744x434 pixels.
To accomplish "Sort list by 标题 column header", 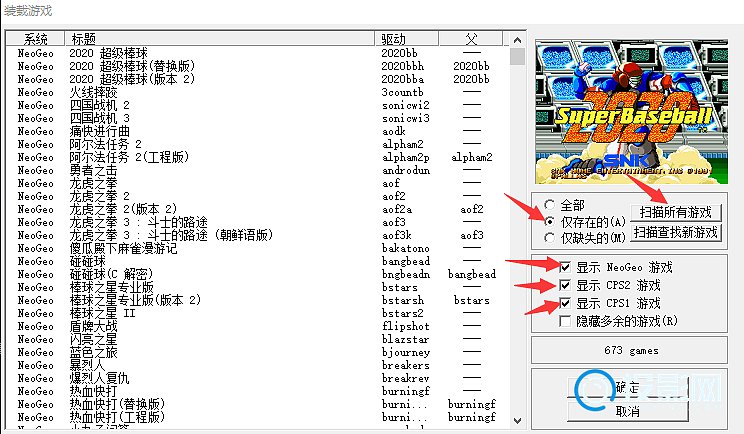I will point(219,38).
